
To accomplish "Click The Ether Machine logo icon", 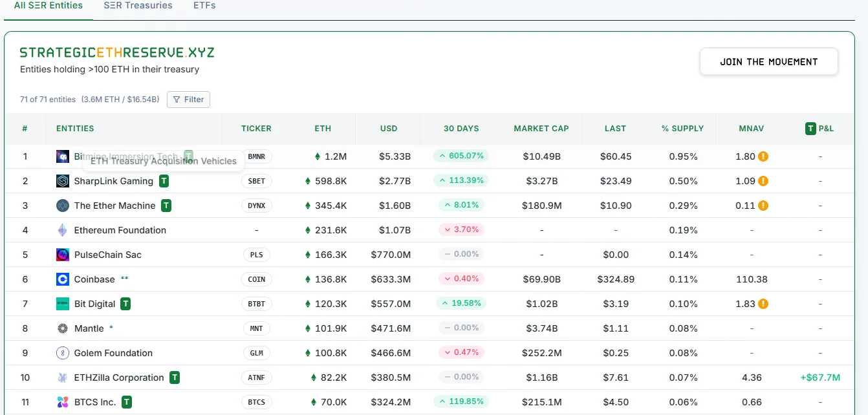I will point(63,206).
